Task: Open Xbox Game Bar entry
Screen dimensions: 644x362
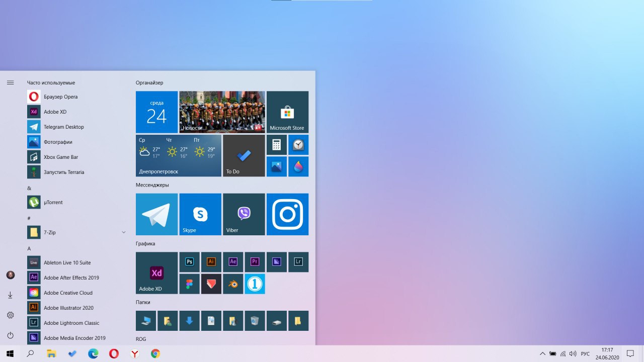Action: pyautogui.click(x=76, y=157)
